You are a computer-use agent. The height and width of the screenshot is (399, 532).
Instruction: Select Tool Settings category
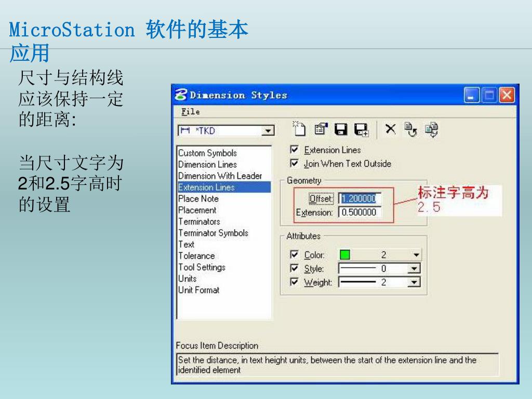coord(224,268)
